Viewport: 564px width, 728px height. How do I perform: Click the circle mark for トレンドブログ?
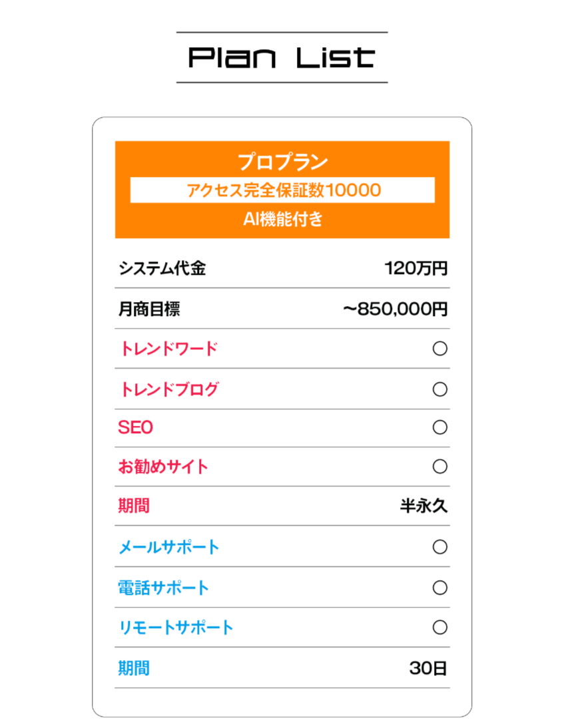coord(439,389)
